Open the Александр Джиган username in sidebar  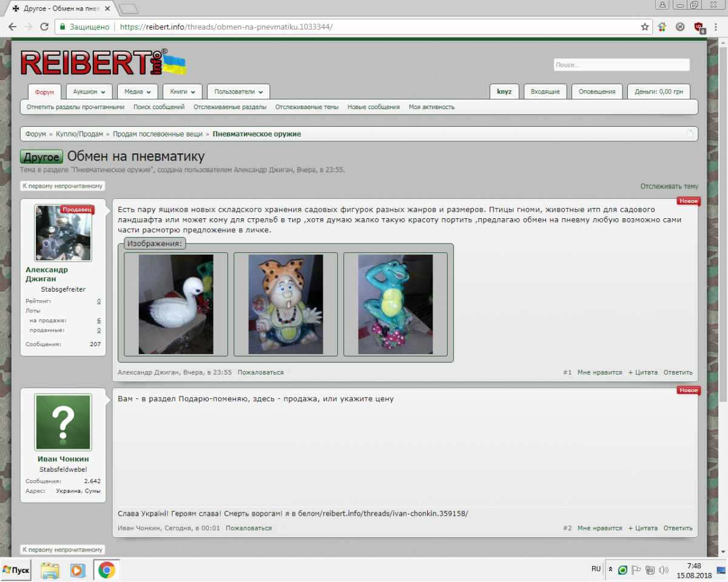pyautogui.click(x=47, y=275)
